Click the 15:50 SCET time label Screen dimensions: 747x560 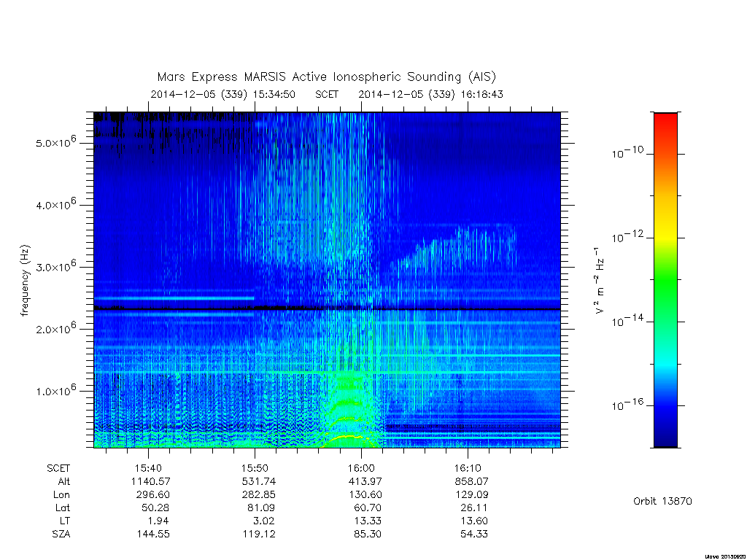[x=255, y=468]
